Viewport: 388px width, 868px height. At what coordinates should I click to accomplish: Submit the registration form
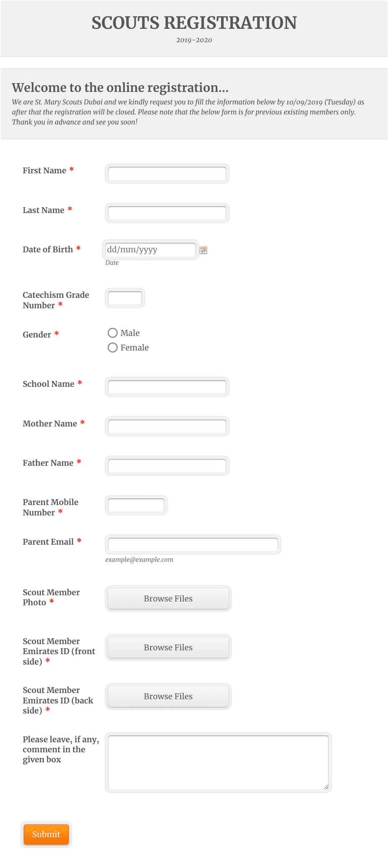(x=46, y=834)
